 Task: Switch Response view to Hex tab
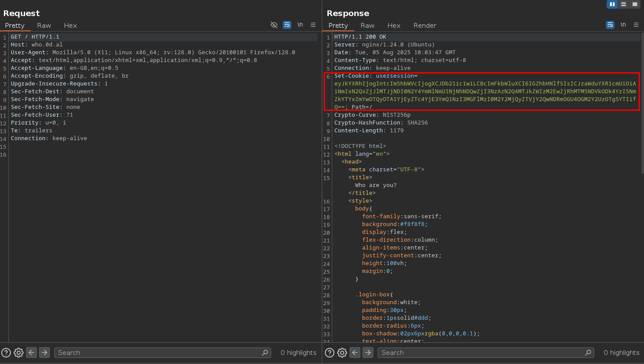394,26
